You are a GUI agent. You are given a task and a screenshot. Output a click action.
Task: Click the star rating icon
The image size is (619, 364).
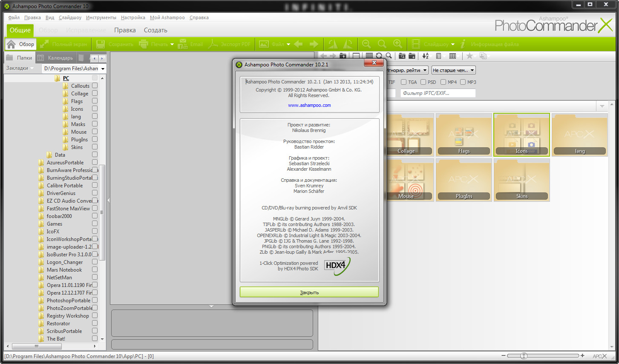click(x=469, y=56)
